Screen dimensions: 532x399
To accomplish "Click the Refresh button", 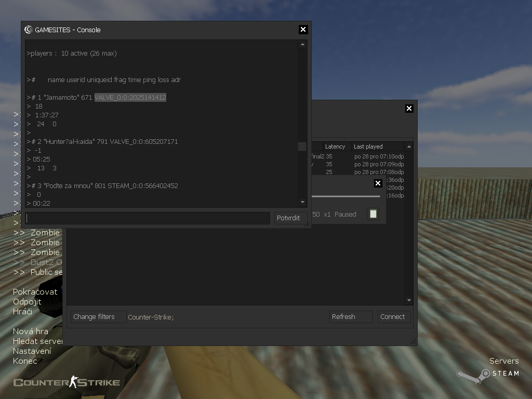I will 351,317.
